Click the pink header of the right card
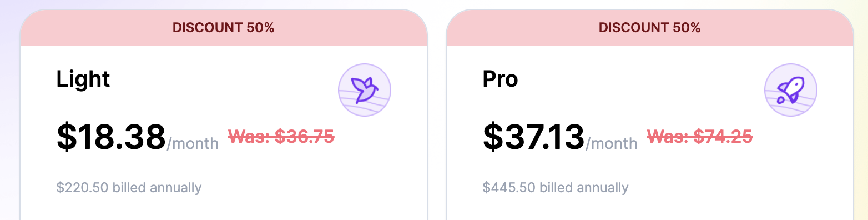 coord(650,27)
